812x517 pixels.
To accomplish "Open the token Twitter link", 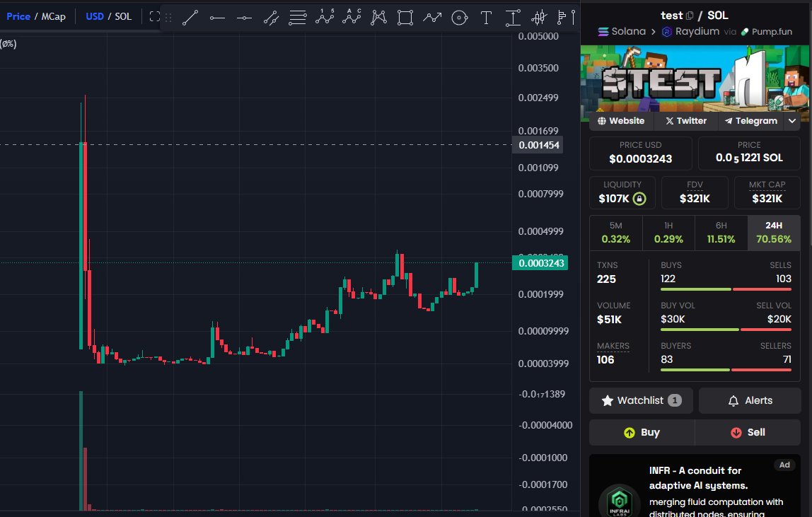I will pyautogui.click(x=685, y=121).
